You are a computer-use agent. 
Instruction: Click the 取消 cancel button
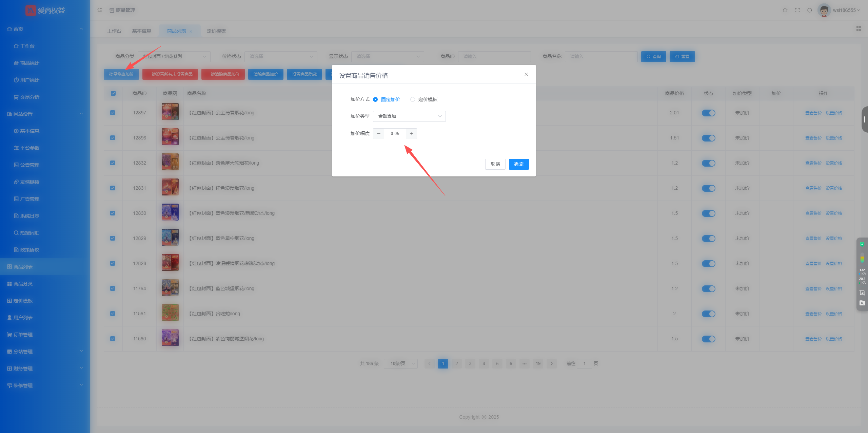[495, 164]
